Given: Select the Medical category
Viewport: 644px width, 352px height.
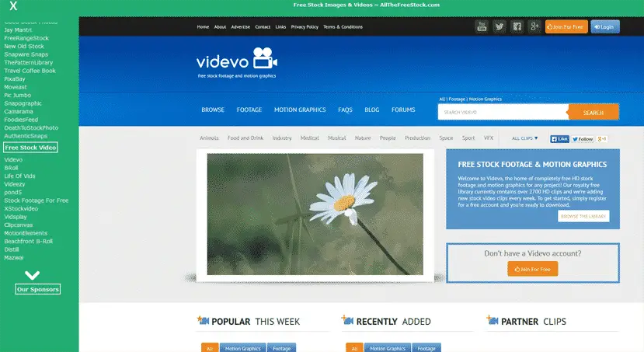Looking at the screenshot, I should tap(309, 138).
